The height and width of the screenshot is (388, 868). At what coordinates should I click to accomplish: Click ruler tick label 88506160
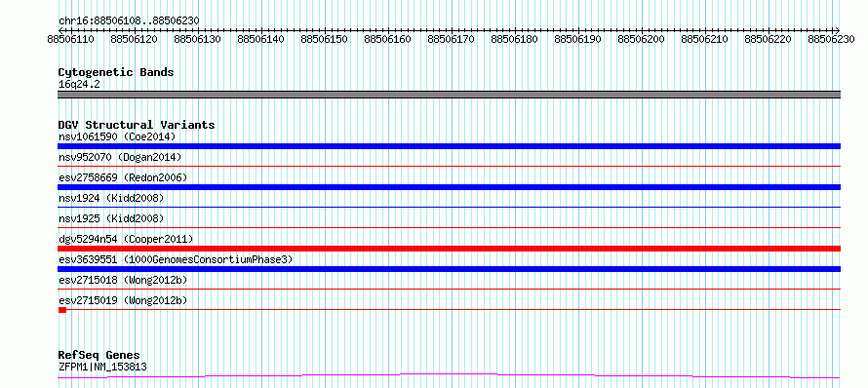click(388, 40)
